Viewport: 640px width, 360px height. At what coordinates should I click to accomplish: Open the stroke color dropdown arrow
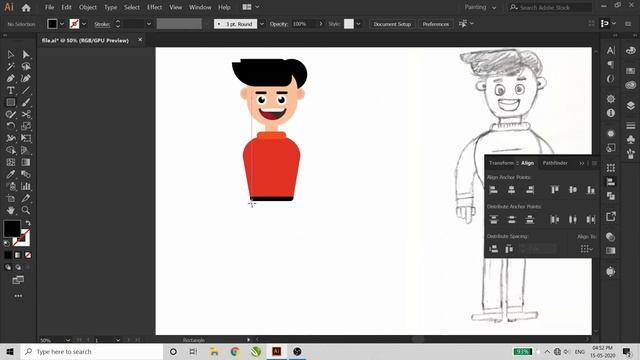click(x=84, y=24)
